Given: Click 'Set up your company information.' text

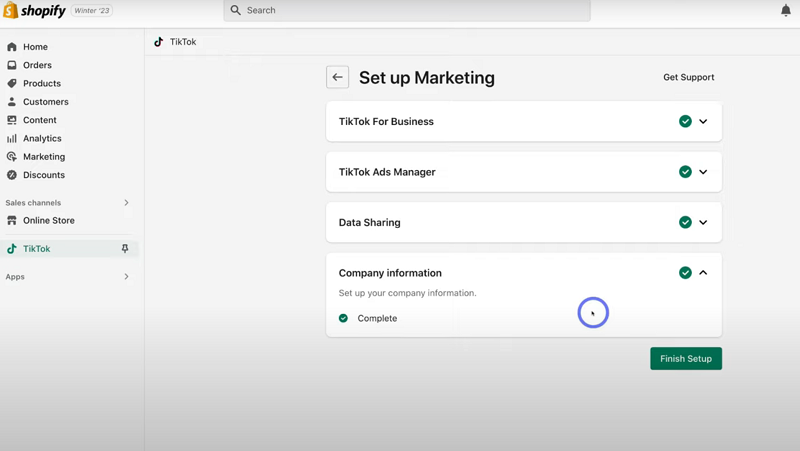Looking at the screenshot, I should 407,293.
